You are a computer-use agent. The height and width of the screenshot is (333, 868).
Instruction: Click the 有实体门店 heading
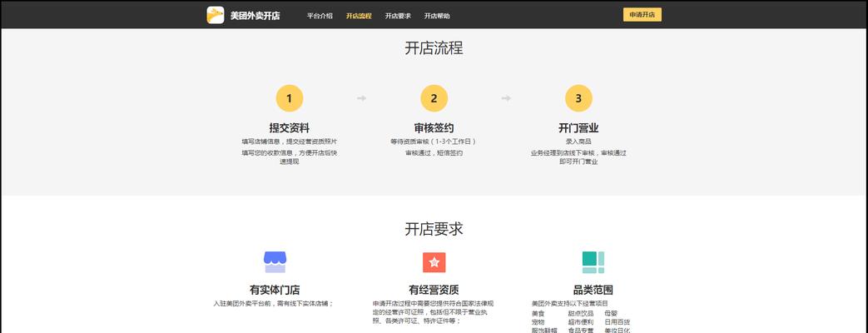275,290
